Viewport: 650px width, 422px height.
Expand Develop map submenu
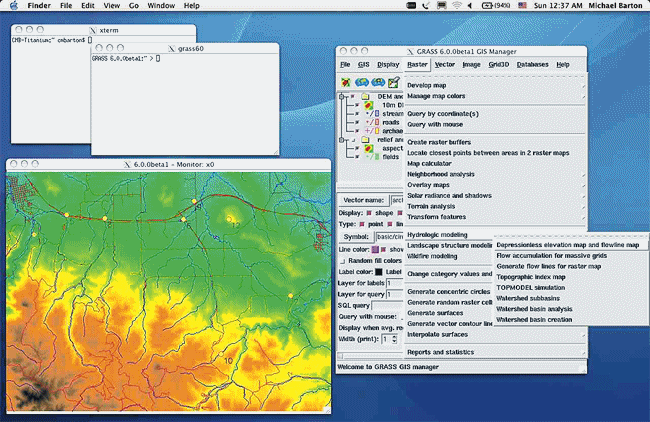[x=495, y=85]
